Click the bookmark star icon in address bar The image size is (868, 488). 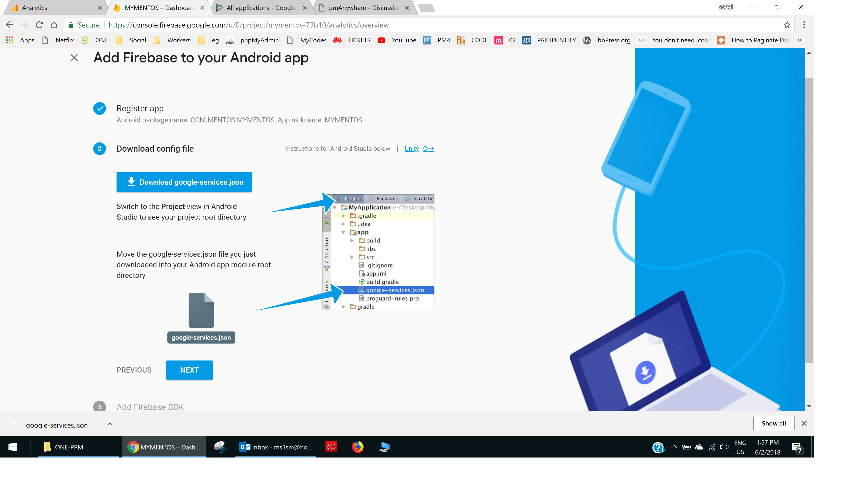pyautogui.click(x=787, y=25)
